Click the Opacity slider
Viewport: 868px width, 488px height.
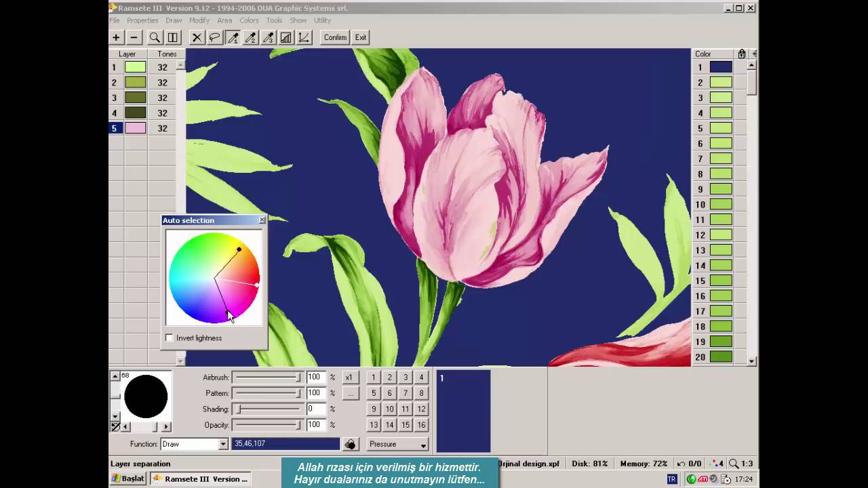tap(268, 425)
